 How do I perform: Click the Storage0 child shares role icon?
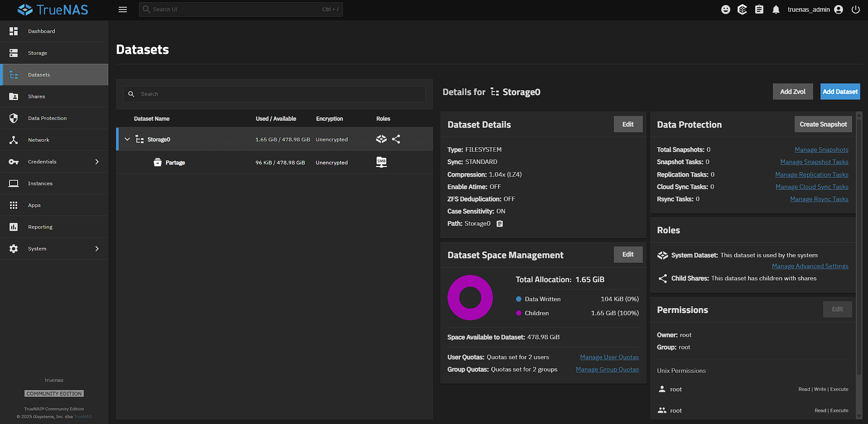point(396,139)
